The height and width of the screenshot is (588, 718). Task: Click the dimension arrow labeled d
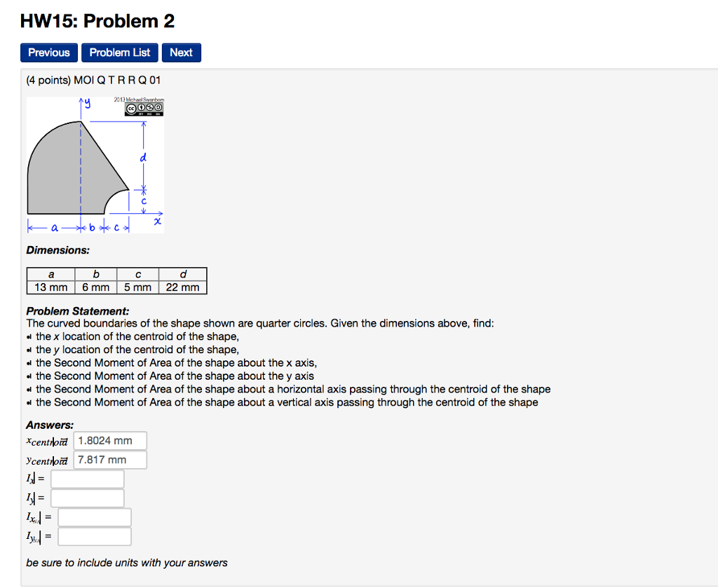[x=144, y=158]
